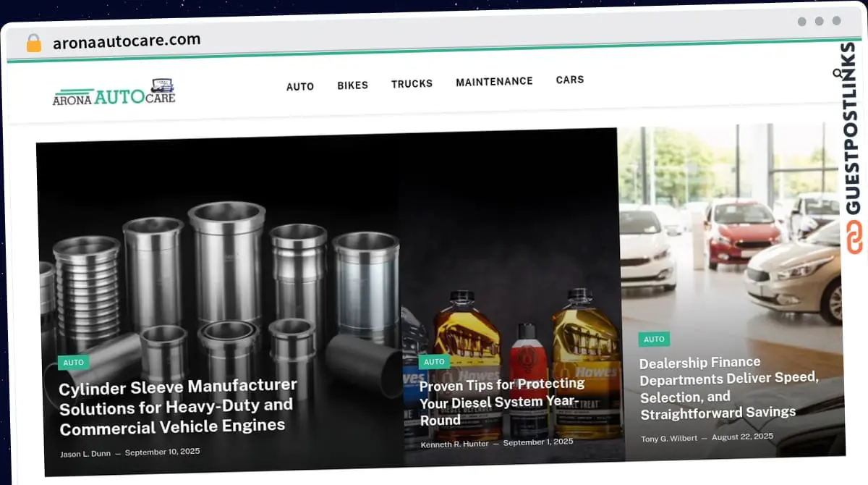Click AUTO tag on Cylinder Sleeve article
This screenshot has width=868, height=485.
[x=73, y=363]
